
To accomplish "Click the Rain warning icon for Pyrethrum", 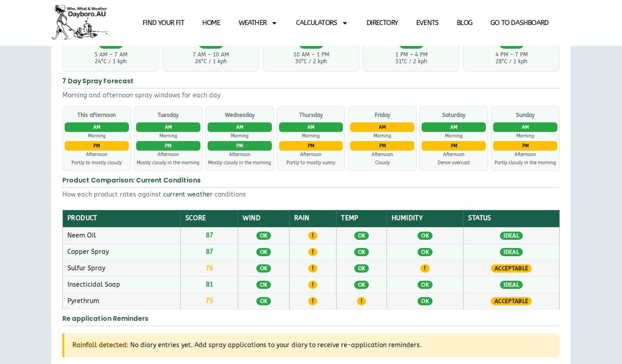I will pyautogui.click(x=313, y=301).
